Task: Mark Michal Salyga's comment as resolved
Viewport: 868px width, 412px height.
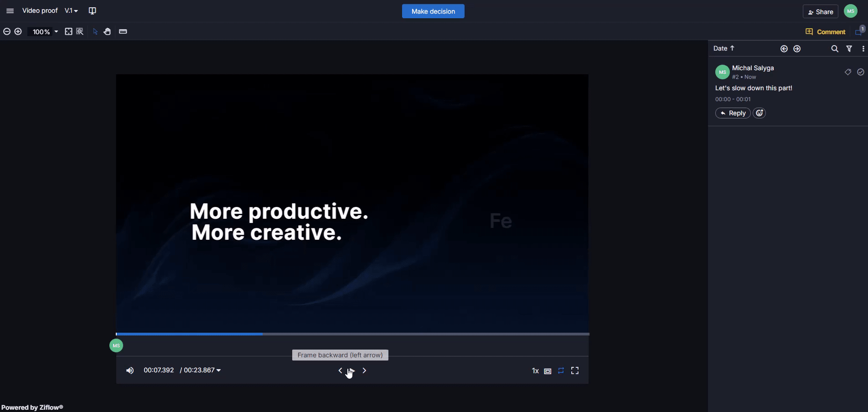Action: (x=860, y=72)
